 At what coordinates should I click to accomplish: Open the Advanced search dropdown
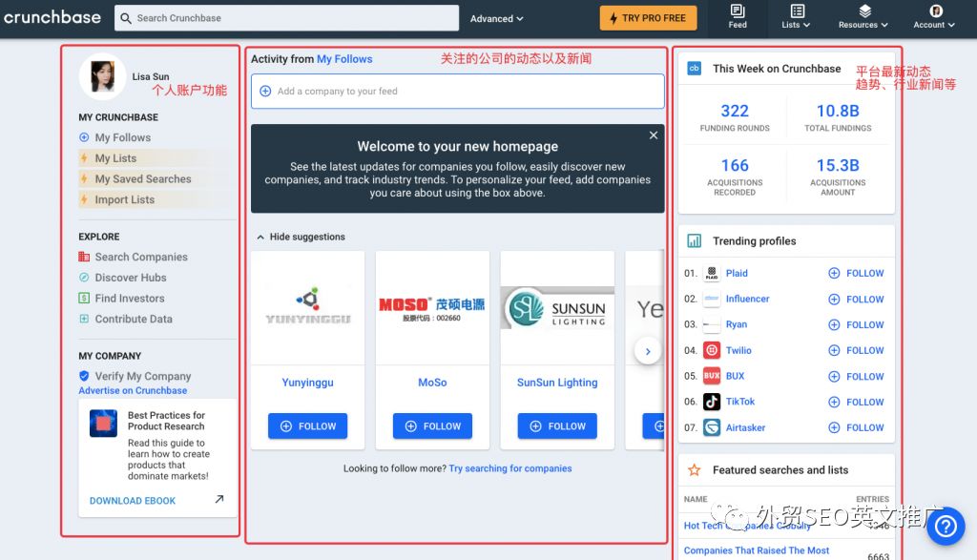coord(495,17)
